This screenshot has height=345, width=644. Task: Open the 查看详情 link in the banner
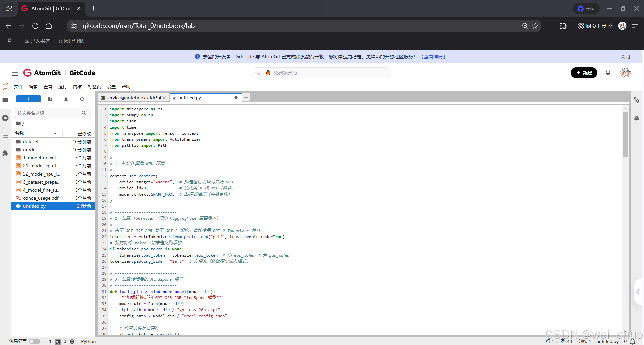click(433, 57)
